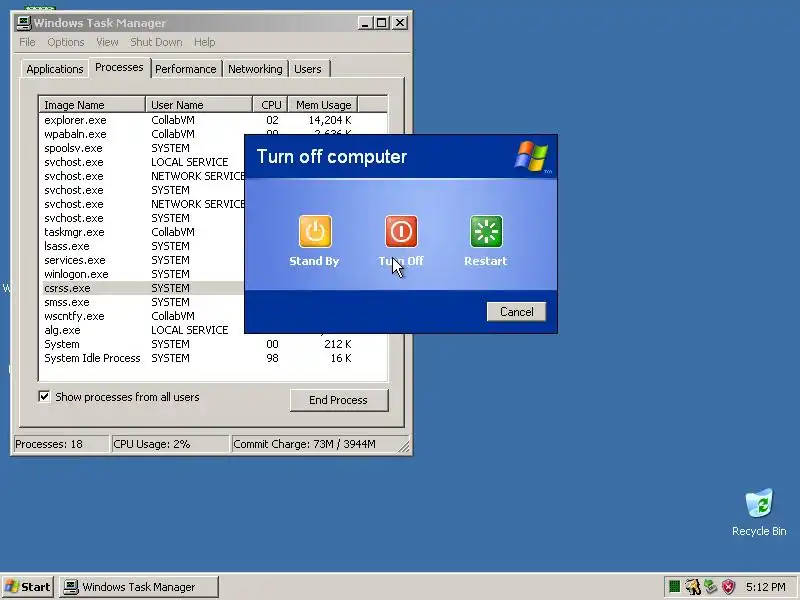Click the 14,204 K memory usage value
The width and height of the screenshot is (800, 600).
point(330,120)
